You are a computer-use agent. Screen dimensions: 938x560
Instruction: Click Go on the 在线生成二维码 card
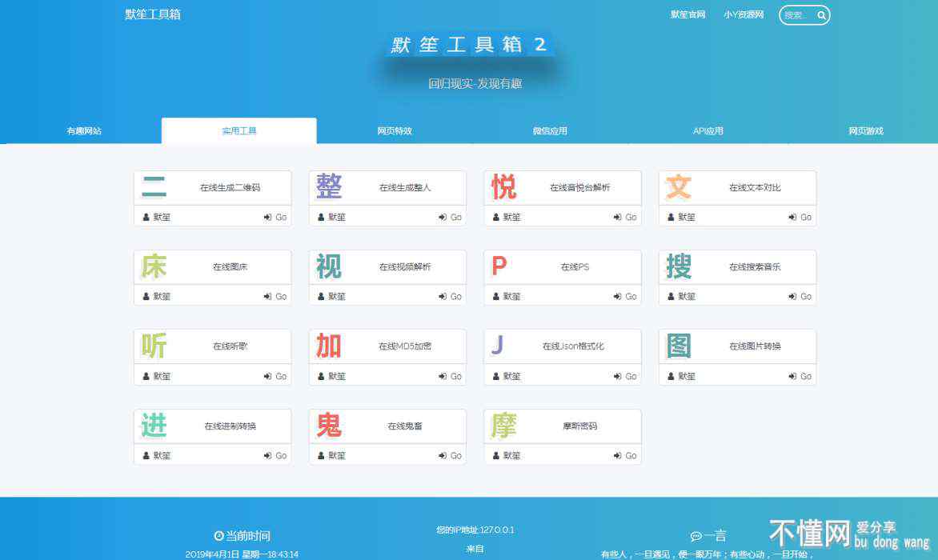pos(275,217)
